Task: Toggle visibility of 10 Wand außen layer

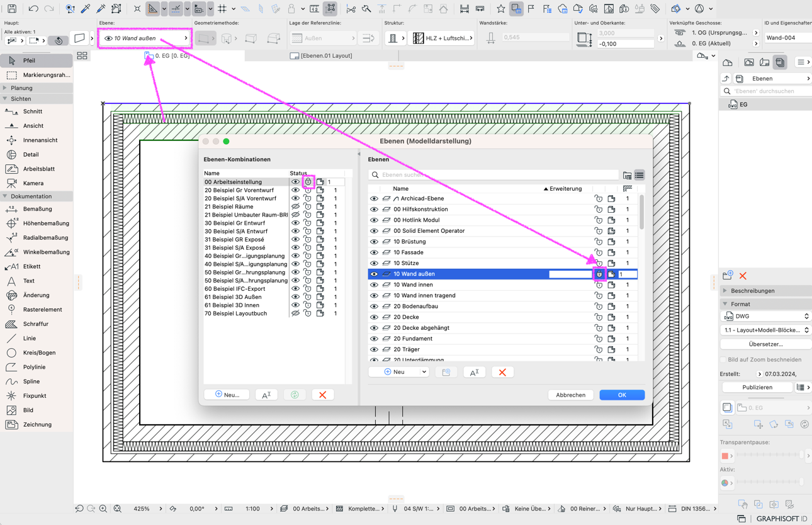Action: (x=374, y=274)
